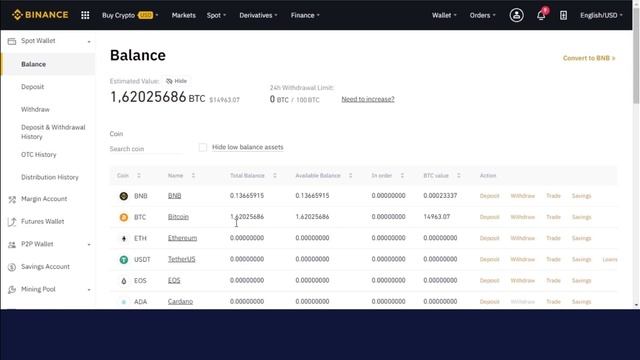Click the Savings Account sidebar icon
This screenshot has height=360, width=640.
coord(12,267)
